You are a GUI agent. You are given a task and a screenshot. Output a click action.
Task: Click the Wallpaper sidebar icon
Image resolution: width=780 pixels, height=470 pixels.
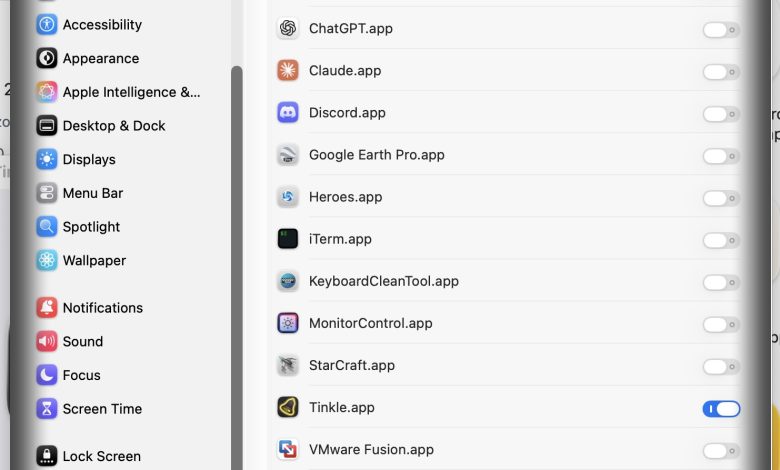pos(47,261)
